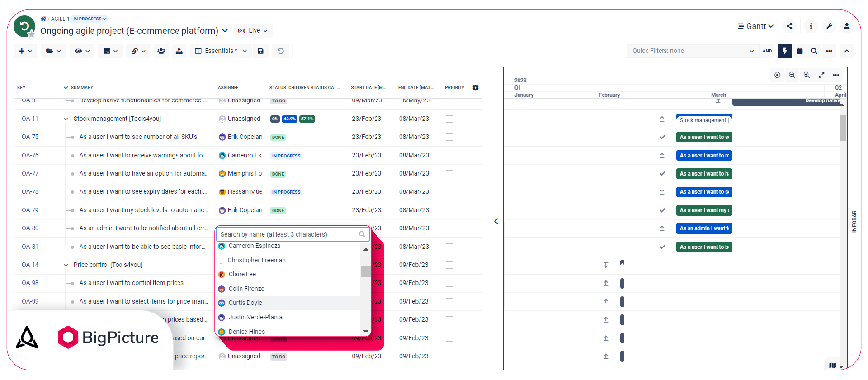This screenshot has width=868, height=380.
Task: Open issue link OA-75
Action: pos(30,137)
